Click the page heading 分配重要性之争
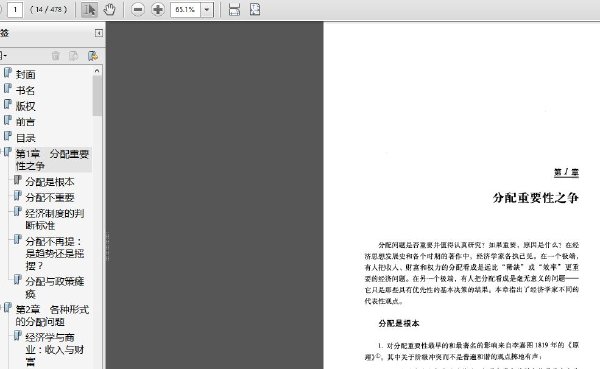 [536, 198]
